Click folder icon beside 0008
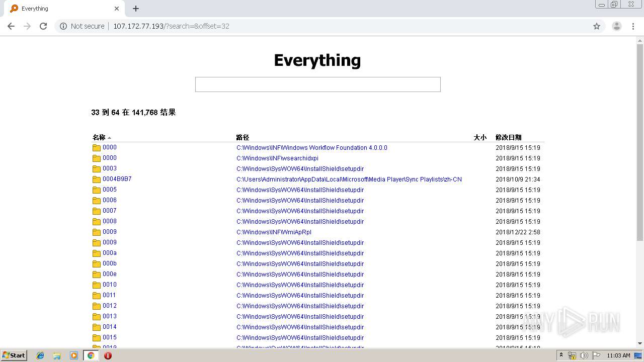644x362 pixels. 97,222
